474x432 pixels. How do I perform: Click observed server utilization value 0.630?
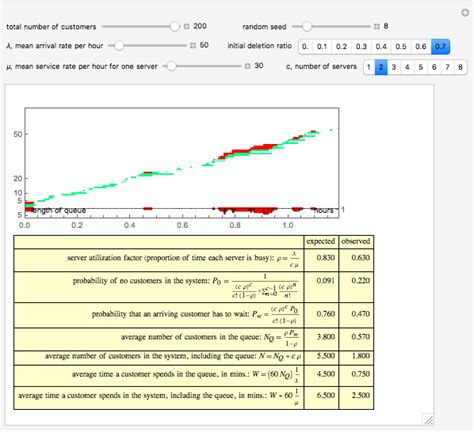coord(361,258)
